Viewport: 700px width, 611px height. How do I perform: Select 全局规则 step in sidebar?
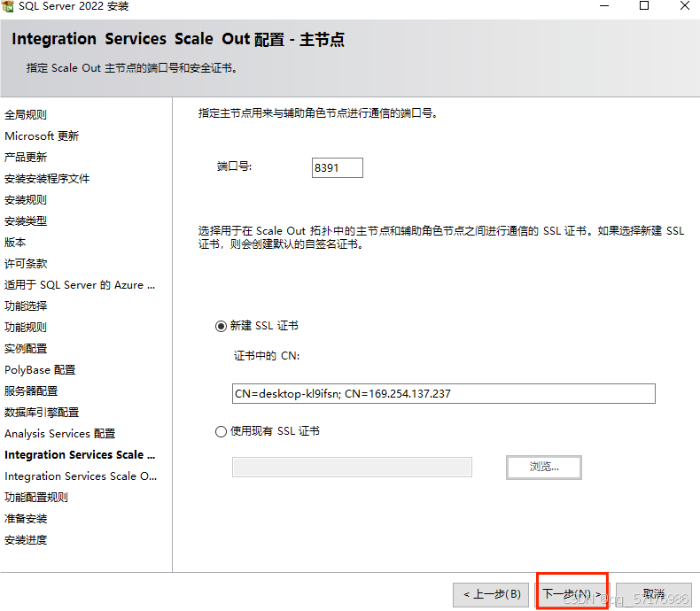pyautogui.click(x=26, y=114)
